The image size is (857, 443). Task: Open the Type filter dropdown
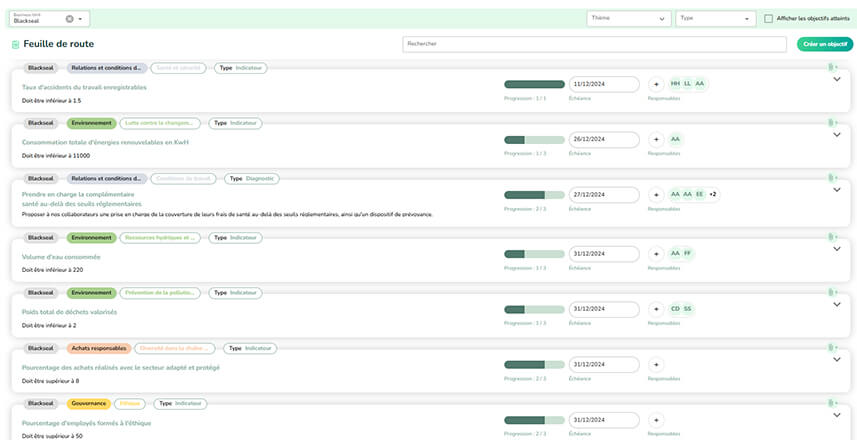coord(714,18)
